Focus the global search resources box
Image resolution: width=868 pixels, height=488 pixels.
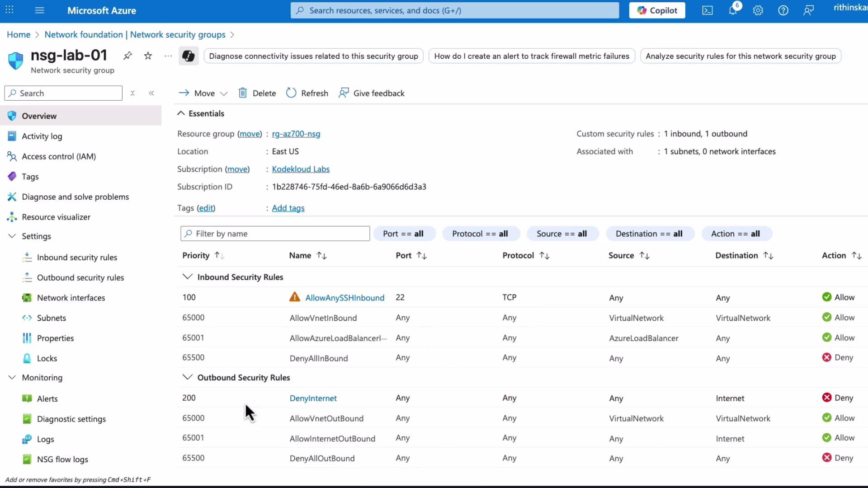(x=455, y=10)
